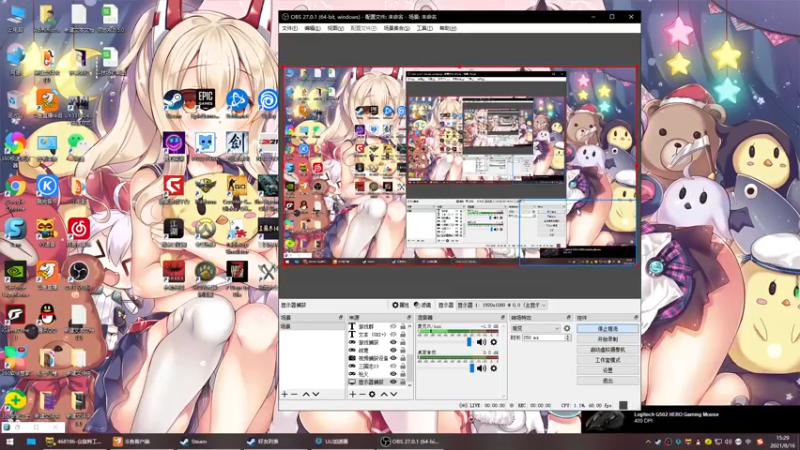
Task: Open filters (滤镜) for selected source
Action: click(422, 305)
